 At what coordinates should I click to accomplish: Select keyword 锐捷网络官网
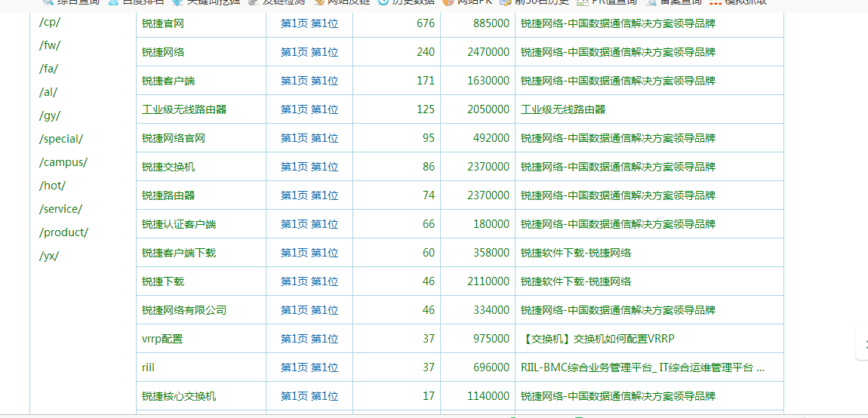point(174,138)
